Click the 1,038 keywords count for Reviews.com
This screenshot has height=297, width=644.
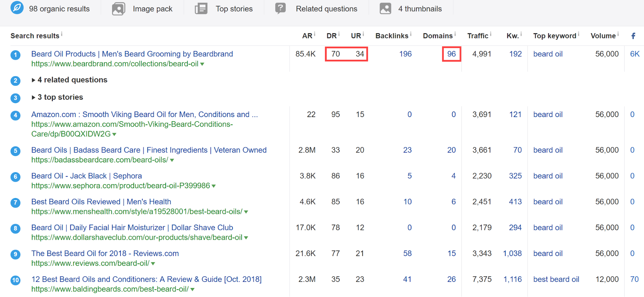(x=512, y=253)
